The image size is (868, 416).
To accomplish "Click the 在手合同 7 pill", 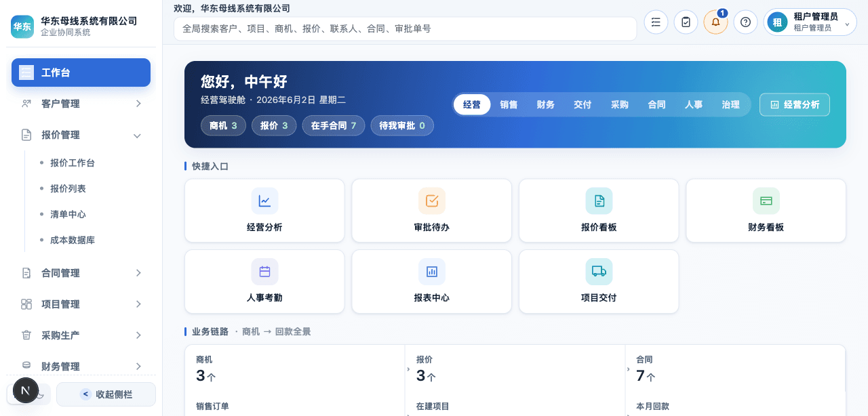I will pos(334,125).
